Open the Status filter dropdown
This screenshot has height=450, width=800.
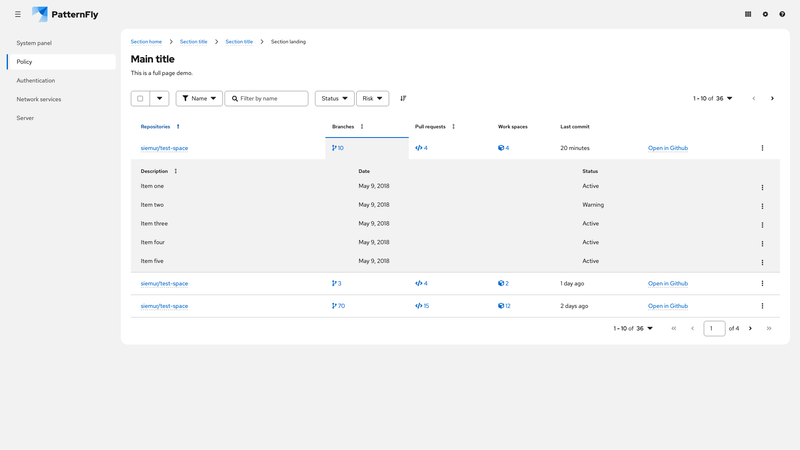334,99
